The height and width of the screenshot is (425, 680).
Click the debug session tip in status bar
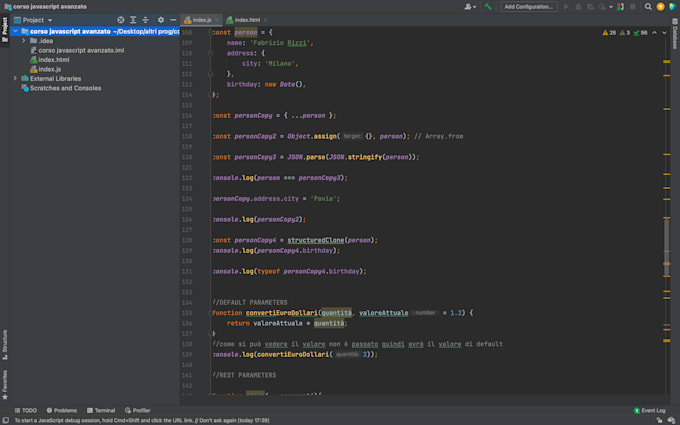tap(142, 420)
